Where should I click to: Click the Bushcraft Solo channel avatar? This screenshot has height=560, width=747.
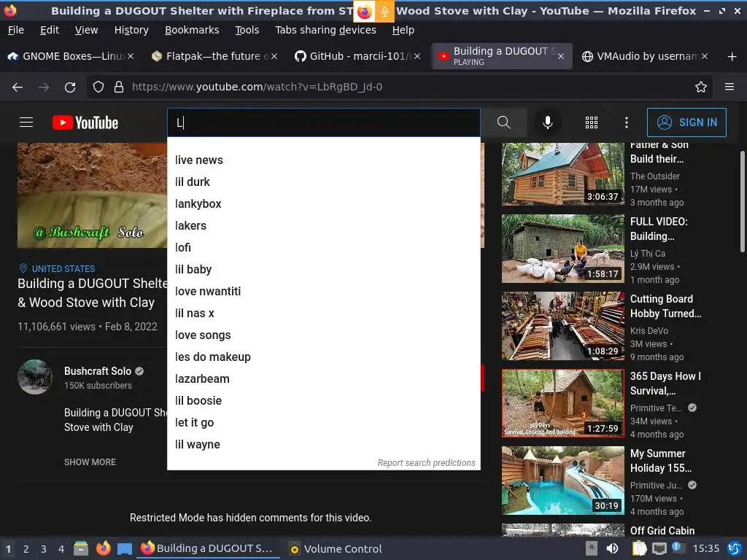click(x=35, y=377)
